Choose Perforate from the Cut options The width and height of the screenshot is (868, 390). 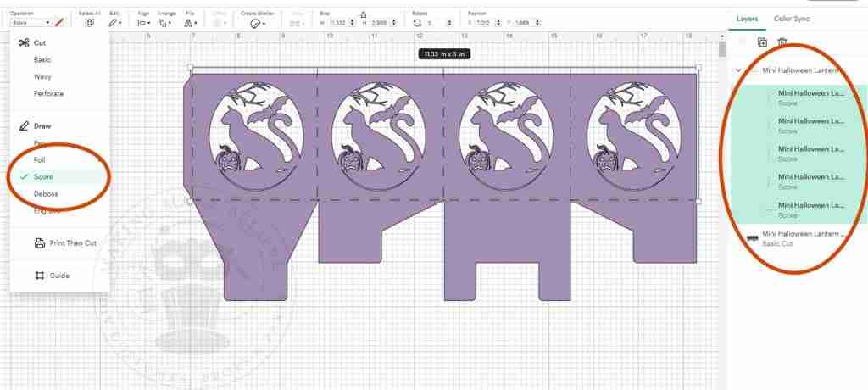[48, 93]
